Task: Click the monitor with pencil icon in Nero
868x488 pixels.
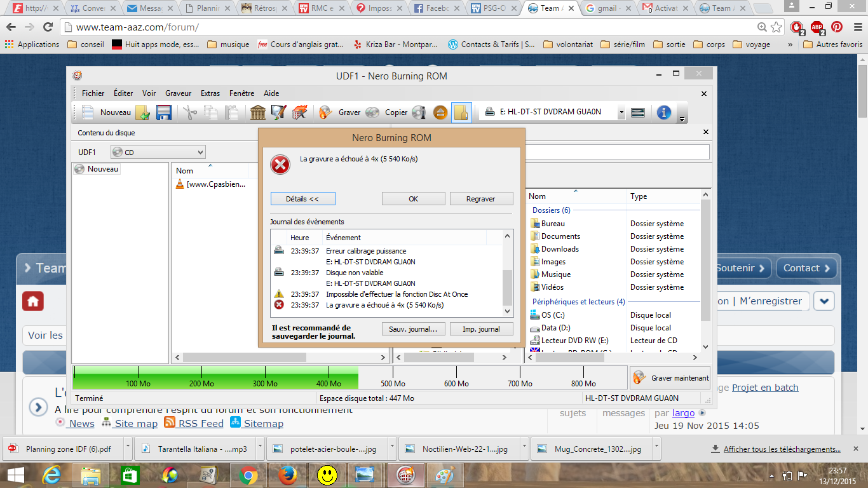Action: point(279,113)
